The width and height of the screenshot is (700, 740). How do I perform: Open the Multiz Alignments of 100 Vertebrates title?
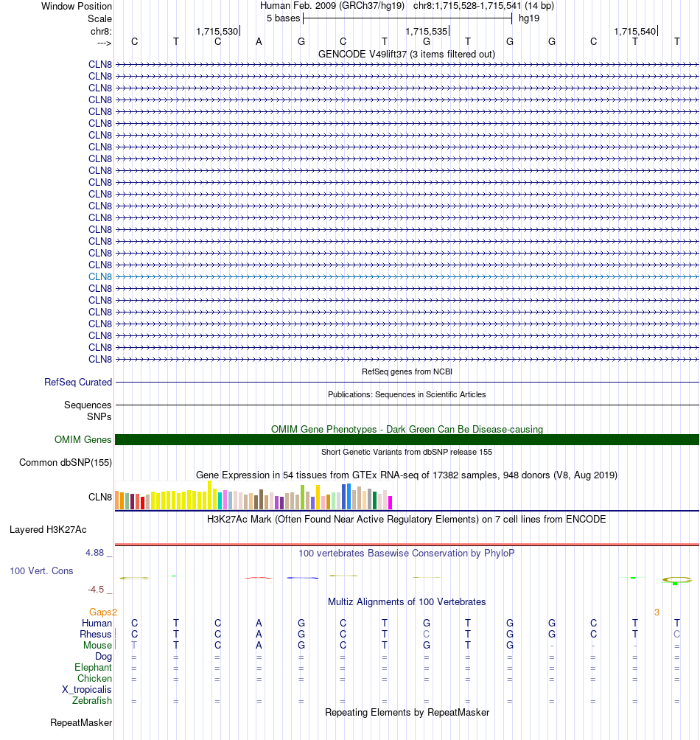407,601
